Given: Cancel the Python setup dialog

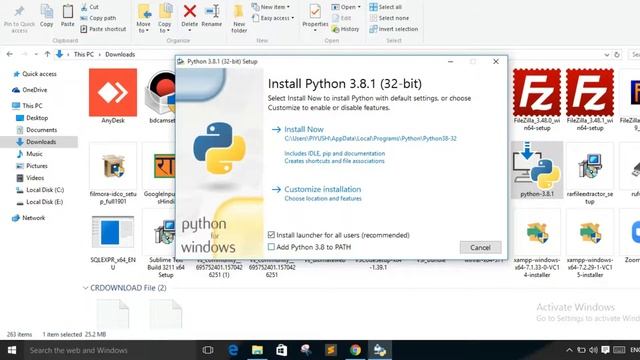Looking at the screenshot, I should click(480, 247).
